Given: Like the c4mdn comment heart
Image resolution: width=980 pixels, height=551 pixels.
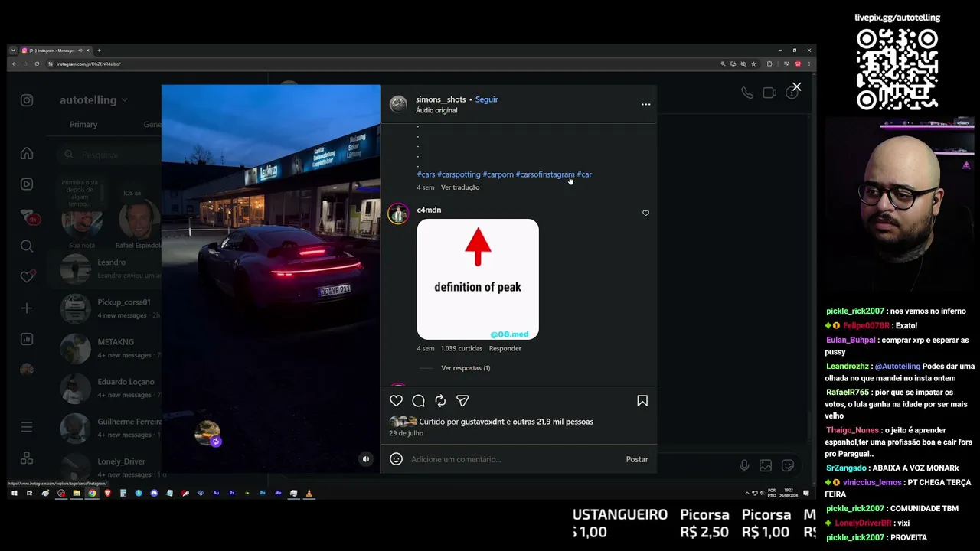Looking at the screenshot, I should tap(645, 213).
